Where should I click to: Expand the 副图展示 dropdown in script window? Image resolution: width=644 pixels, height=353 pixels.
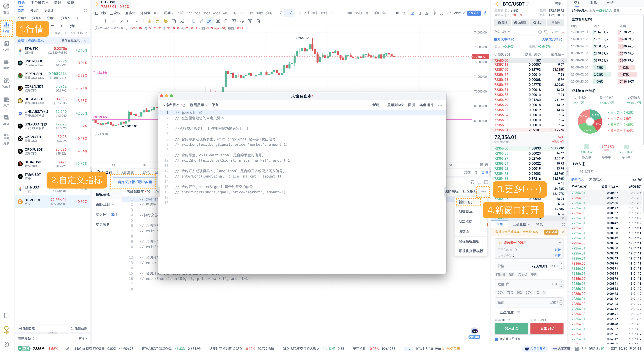pos(198,105)
